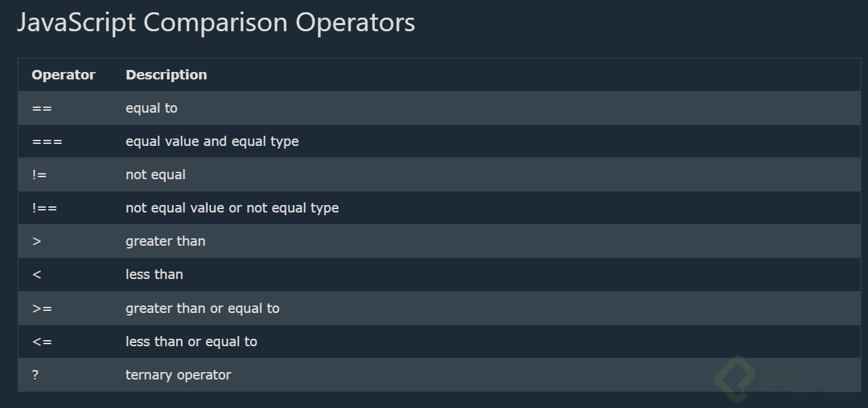Click the == operator symbol
The image size is (868, 408).
tap(42, 108)
